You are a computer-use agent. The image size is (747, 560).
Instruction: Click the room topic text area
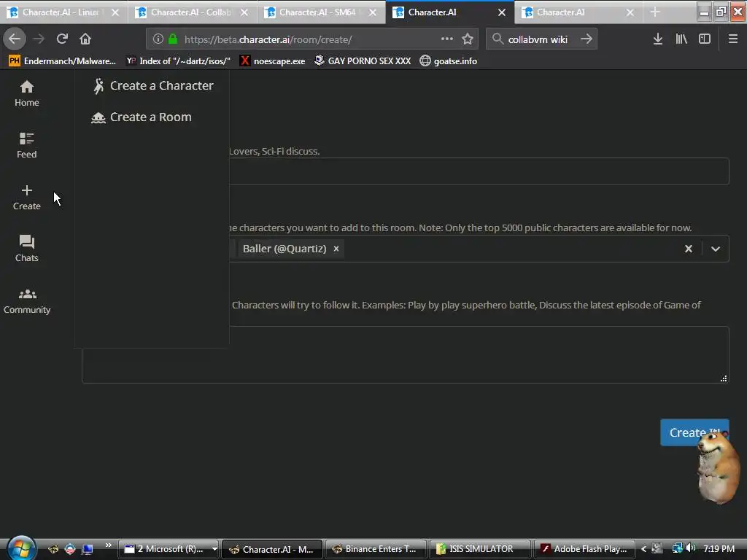tap(406, 355)
